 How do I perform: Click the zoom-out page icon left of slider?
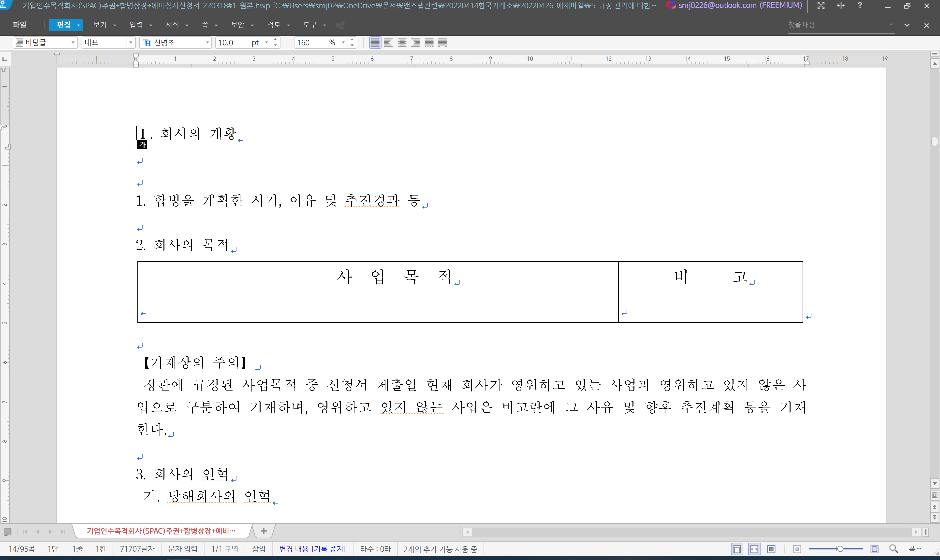pyautogui.click(x=797, y=549)
